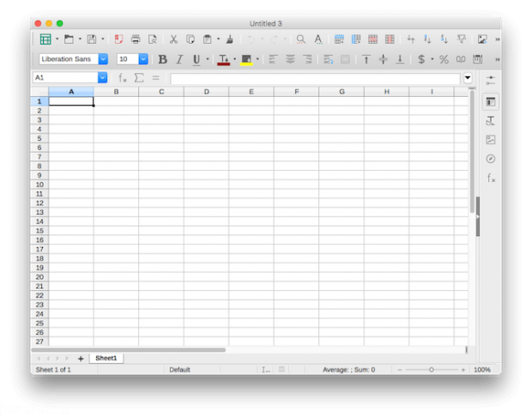Select the Sheet1 tab
532x418 pixels.
pos(106,358)
